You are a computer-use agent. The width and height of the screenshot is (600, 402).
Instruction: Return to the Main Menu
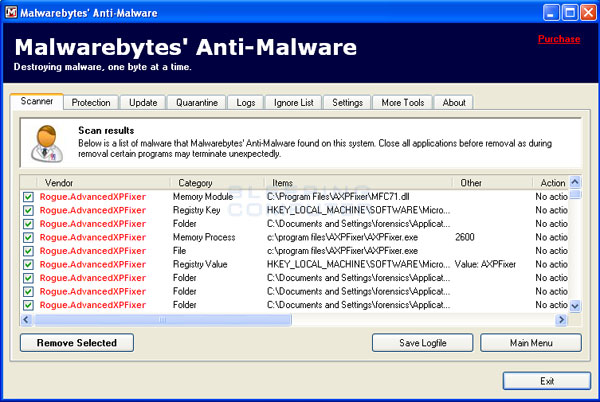531,343
